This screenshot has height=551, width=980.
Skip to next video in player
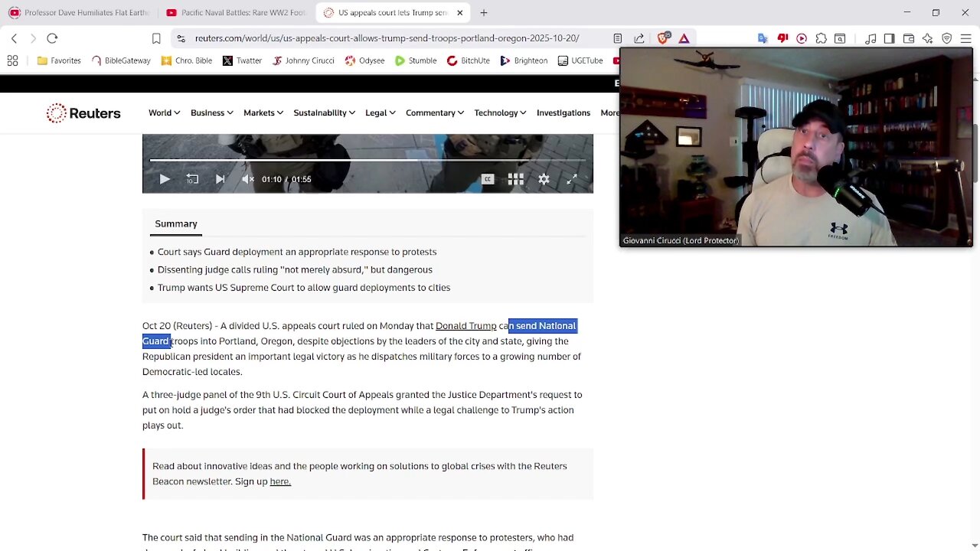[220, 179]
